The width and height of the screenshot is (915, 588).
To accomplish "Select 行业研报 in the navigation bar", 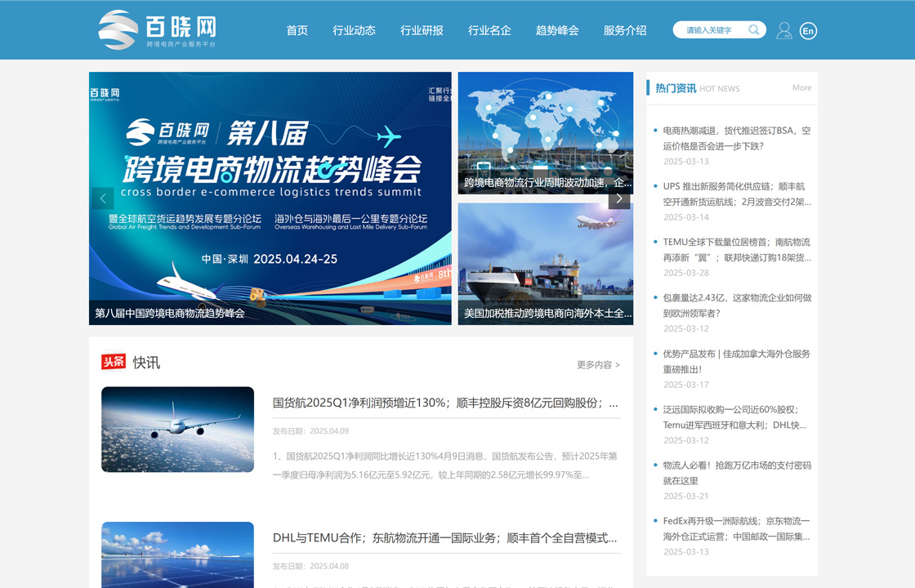I will (x=422, y=30).
